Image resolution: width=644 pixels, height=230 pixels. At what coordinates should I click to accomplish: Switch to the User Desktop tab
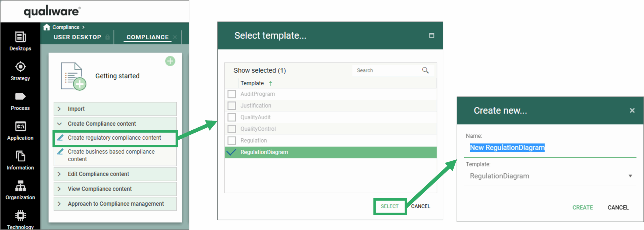coord(77,37)
